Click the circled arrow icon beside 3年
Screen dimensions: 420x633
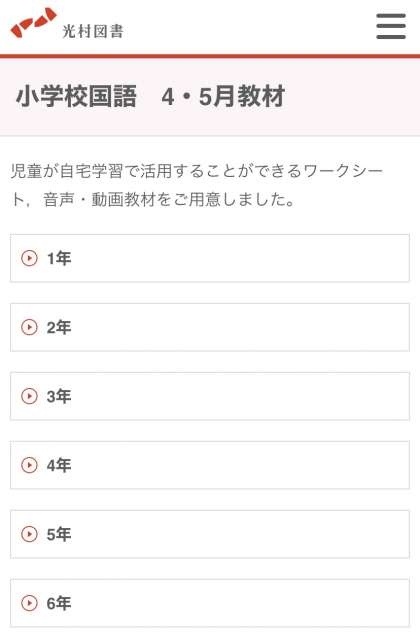pos(29,396)
